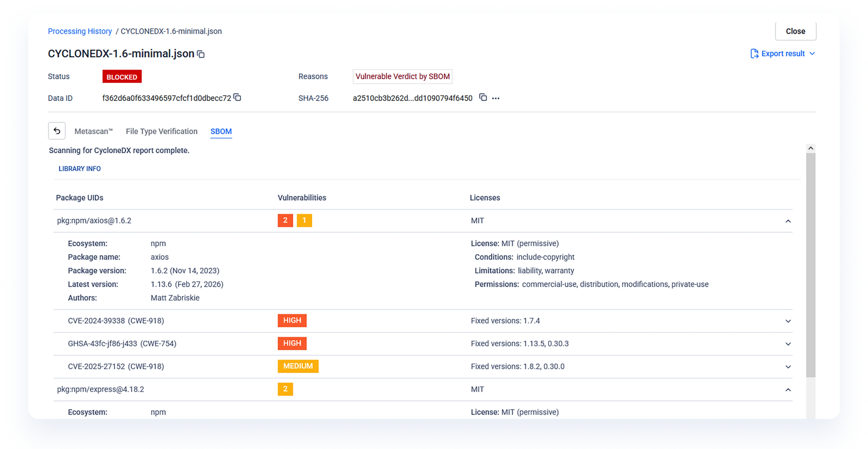Click scrollbar up arrow
The height and width of the screenshot is (449, 868).
click(x=811, y=148)
